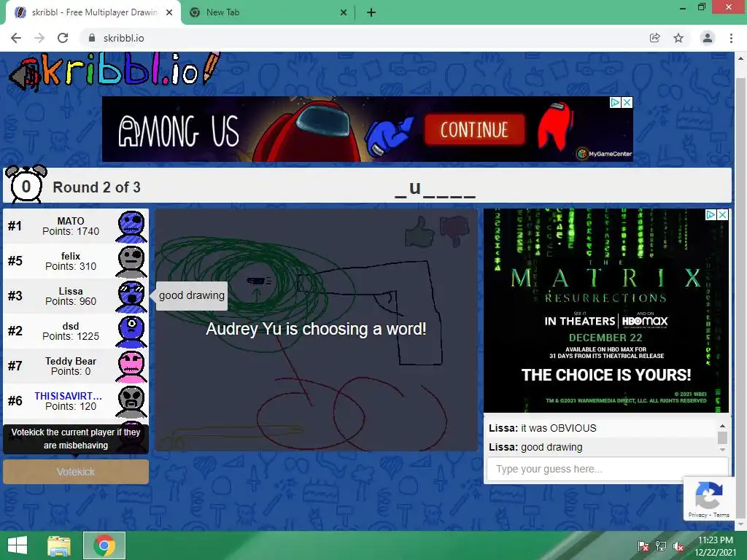Click the thumbs down dislike icon
The height and width of the screenshot is (560, 747).
pyautogui.click(x=455, y=231)
